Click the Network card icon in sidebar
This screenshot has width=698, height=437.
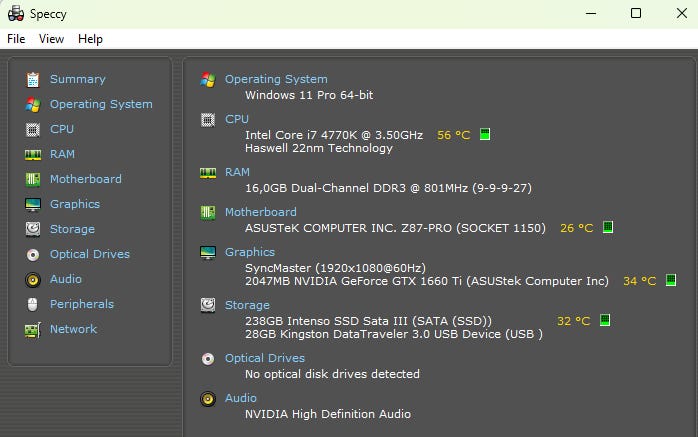(x=32, y=330)
